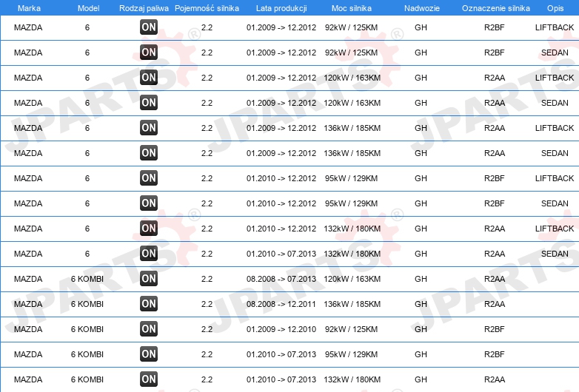Viewport: 579px width, 392px height.
Task: Select LIFTBACK in the 92kW / 125KM row
Action: point(555,27)
